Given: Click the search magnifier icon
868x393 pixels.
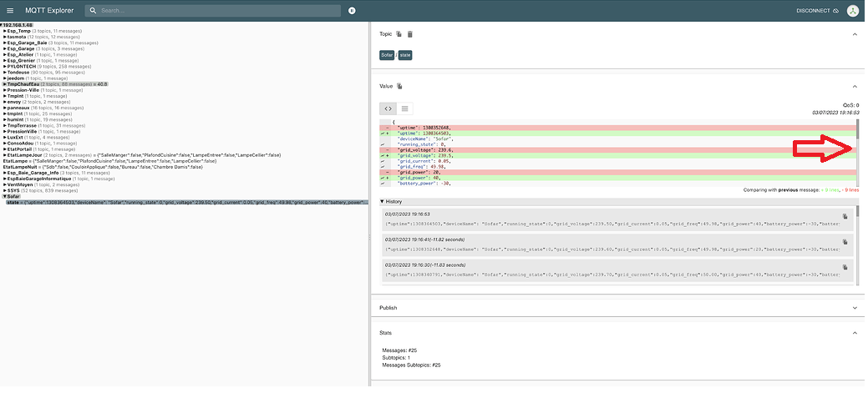Looking at the screenshot, I should click(x=93, y=11).
